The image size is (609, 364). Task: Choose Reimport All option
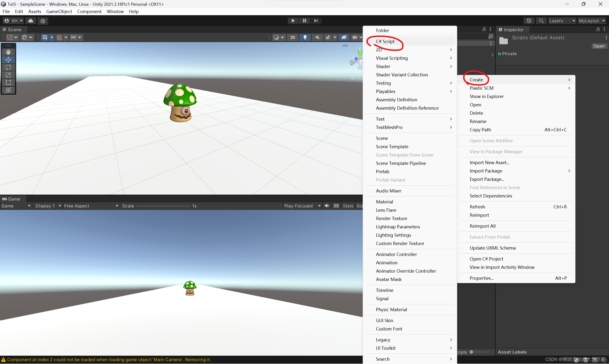pos(516,226)
